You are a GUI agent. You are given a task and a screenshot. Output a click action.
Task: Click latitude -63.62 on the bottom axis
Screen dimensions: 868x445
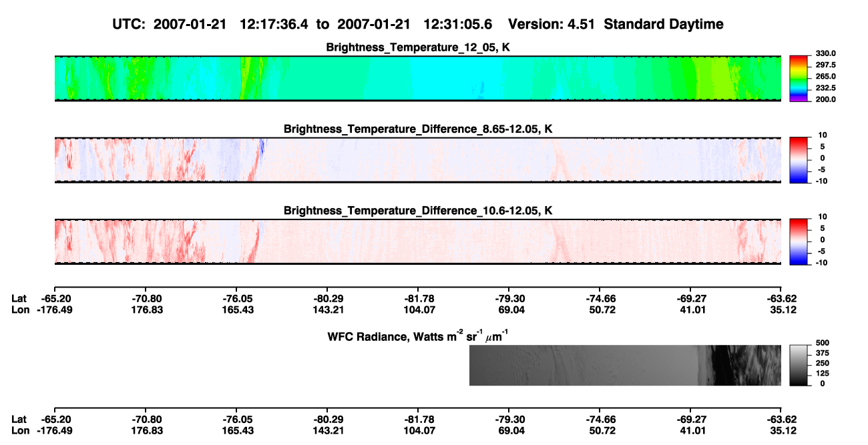pyautogui.click(x=781, y=420)
